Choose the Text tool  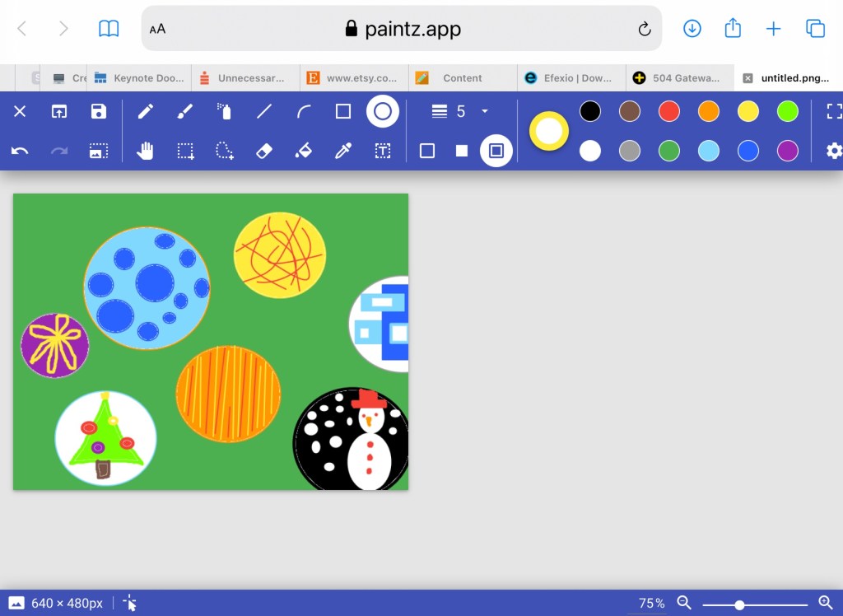pos(383,151)
